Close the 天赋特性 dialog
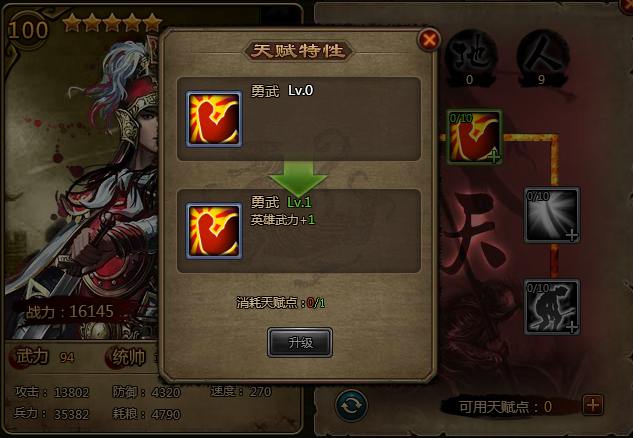633x438 pixels. (429, 40)
